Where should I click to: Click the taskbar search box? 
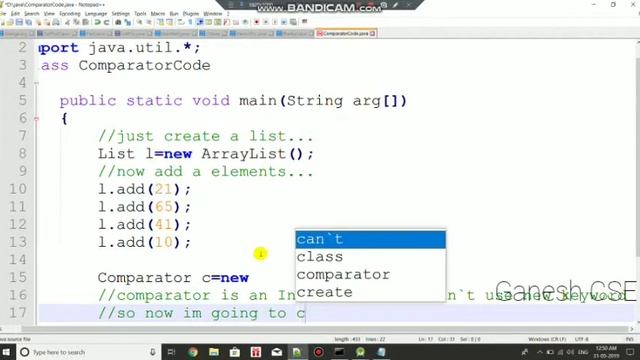coord(88,352)
